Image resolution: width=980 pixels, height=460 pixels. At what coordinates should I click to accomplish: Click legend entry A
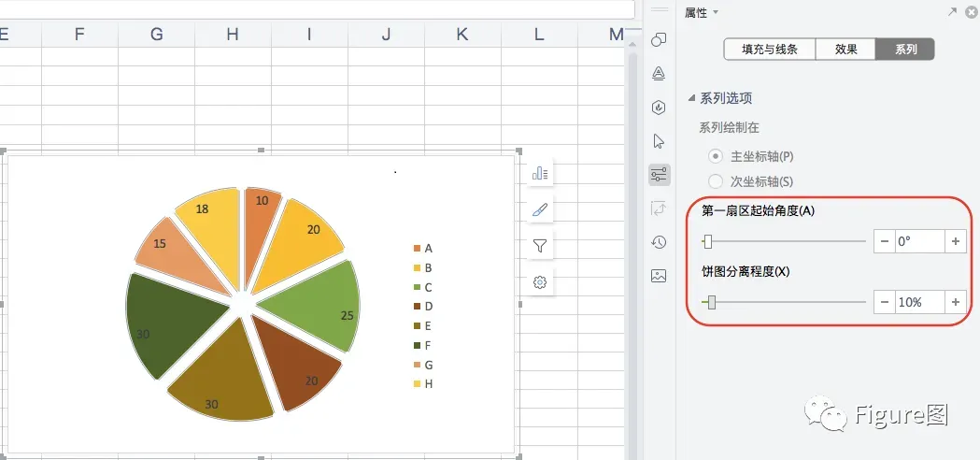click(423, 249)
